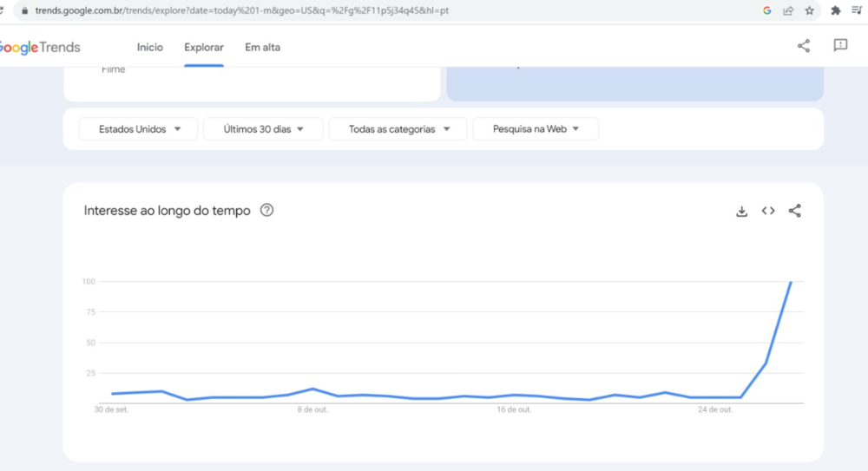Expand the Todas as categorias dropdown
This screenshot has height=471, width=868.
pos(398,129)
